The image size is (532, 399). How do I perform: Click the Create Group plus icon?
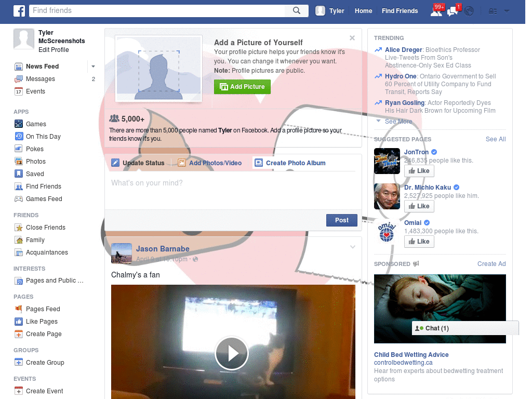point(19,362)
